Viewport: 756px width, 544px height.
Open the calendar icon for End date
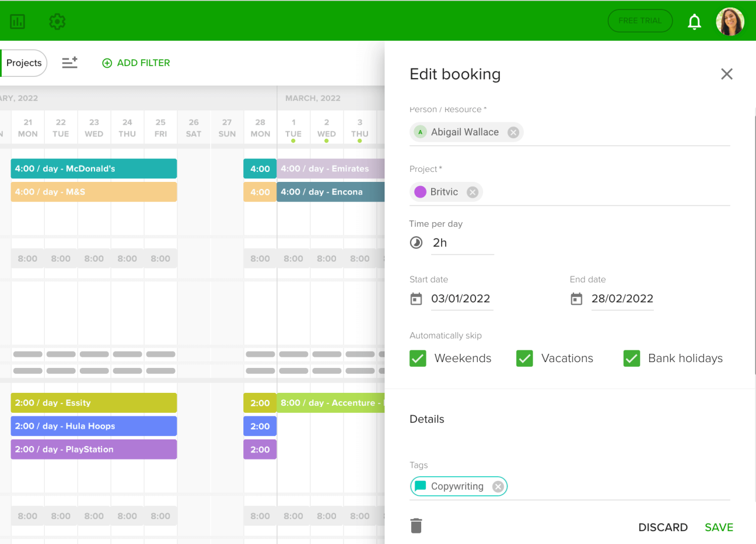pos(576,299)
